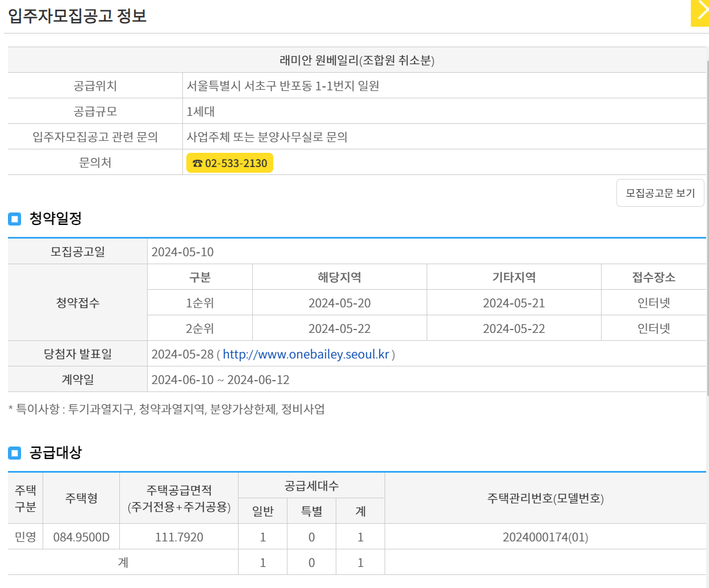Click the blue square icon beside 공급대상
The height and width of the screenshot is (588, 709).
[x=14, y=453]
